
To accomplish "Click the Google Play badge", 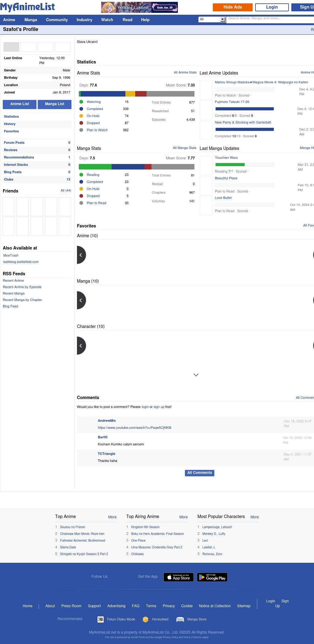I will click(x=212, y=577).
